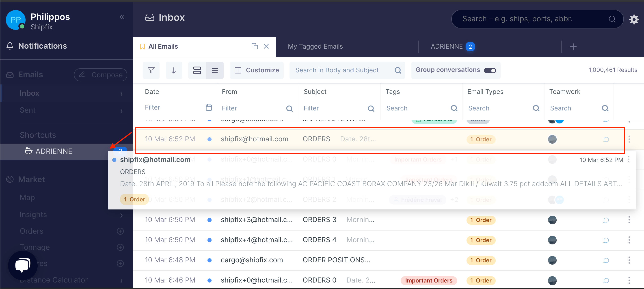The image size is (644, 289).
Task: Duplicate the All Emails tab
Action: (255, 46)
